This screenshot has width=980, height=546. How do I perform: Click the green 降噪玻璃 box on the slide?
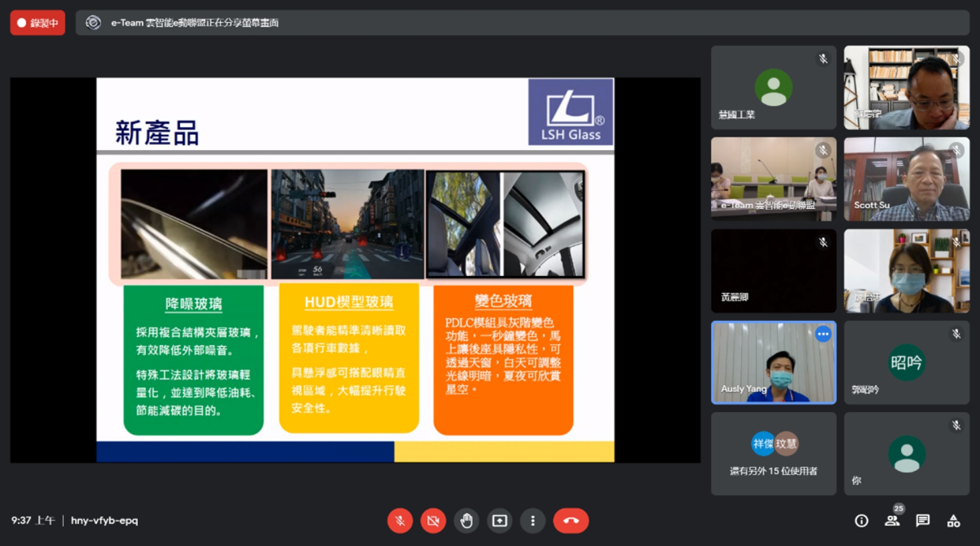tap(193, 360)
